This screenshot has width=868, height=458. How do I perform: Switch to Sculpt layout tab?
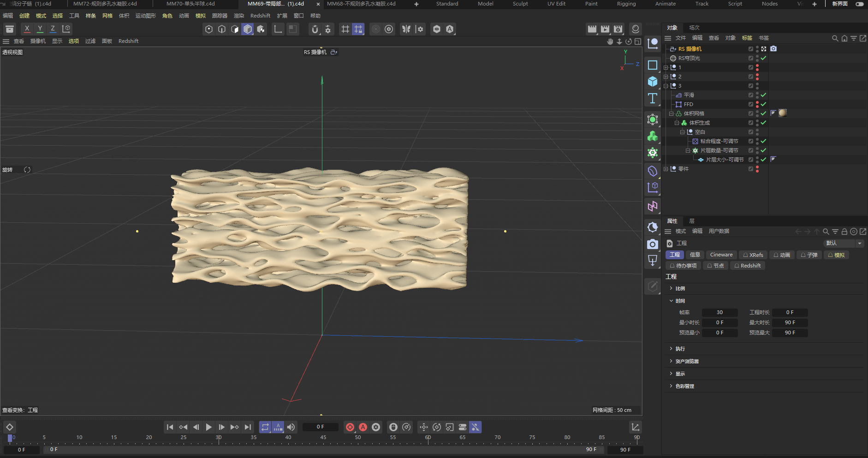(520, 4)
